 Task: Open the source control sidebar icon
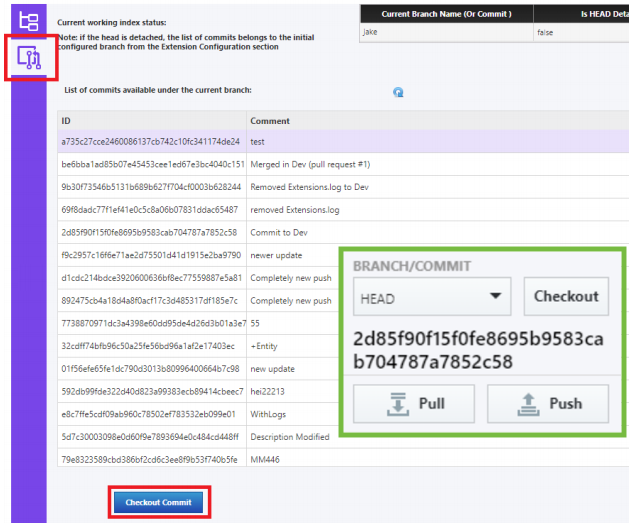(x=29, y=57)
